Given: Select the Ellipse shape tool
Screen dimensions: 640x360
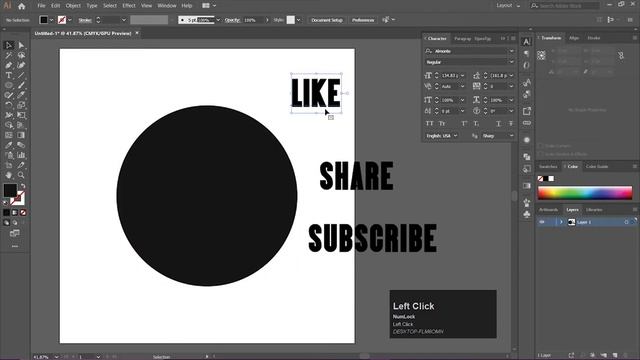Looking at the screenshot, I should pyautogui.click(x=9, y=85).
